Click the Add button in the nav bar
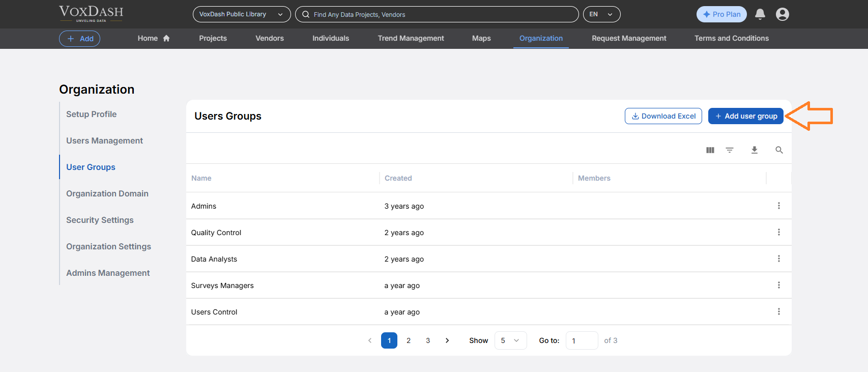This screenshot has height=372, width=868. (80, 39)
